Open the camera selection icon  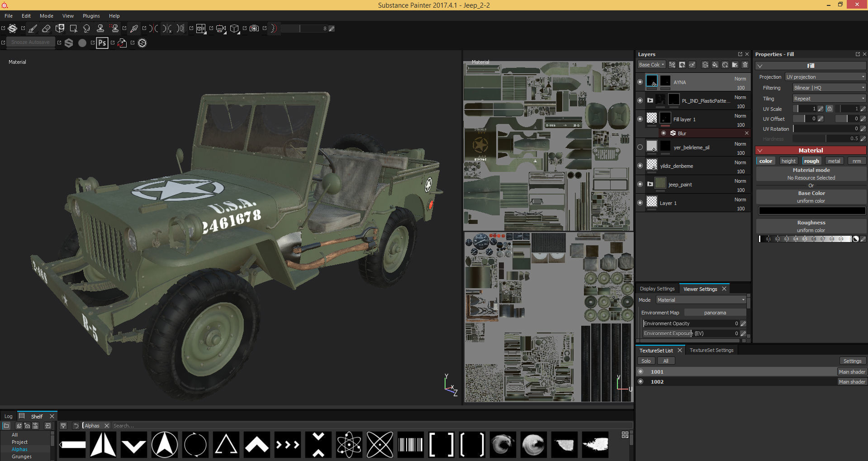[221, 29]
